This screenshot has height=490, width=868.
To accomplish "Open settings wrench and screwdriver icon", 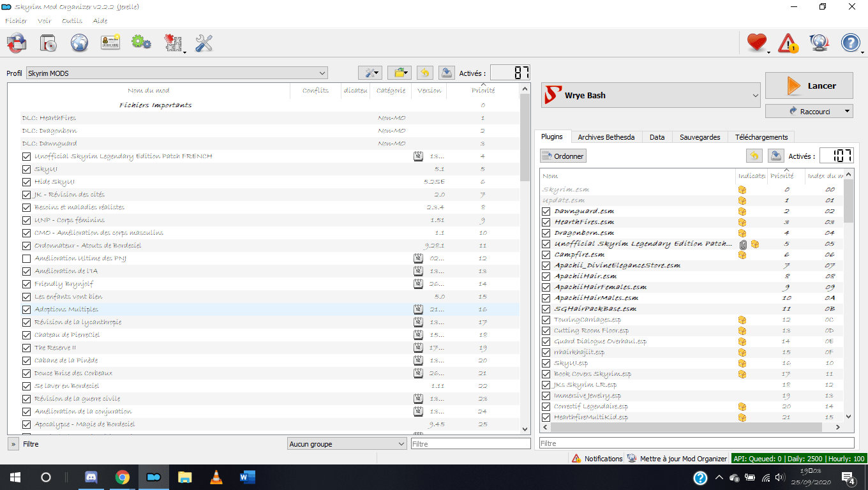I will coord(204,43).
